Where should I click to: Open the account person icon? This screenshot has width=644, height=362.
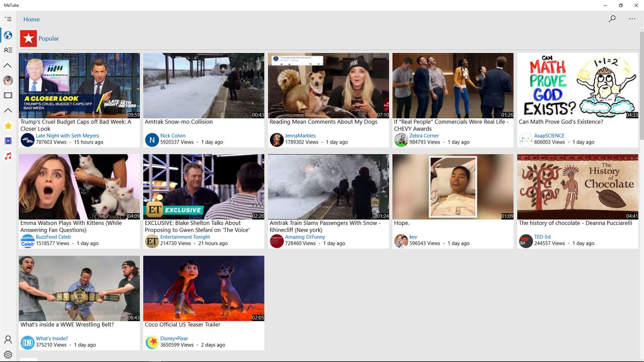[x=8, y=340]
